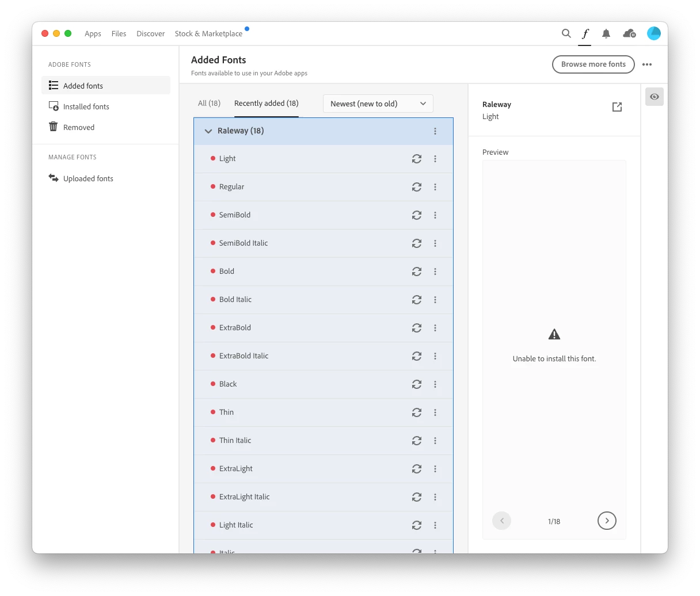The image size is (700, 596).
Task: Open the Files menu
Action: coord(119,33)
